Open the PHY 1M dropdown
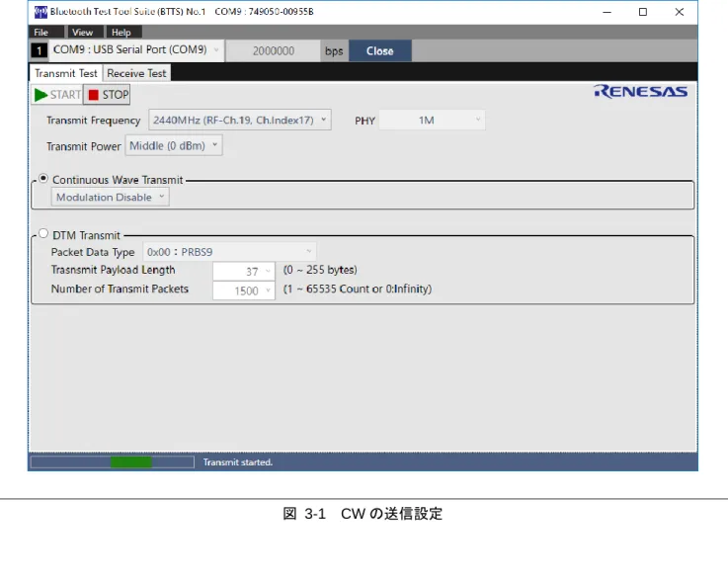The height and width of the screenshot is (584, 728). (x=432, y=121)
